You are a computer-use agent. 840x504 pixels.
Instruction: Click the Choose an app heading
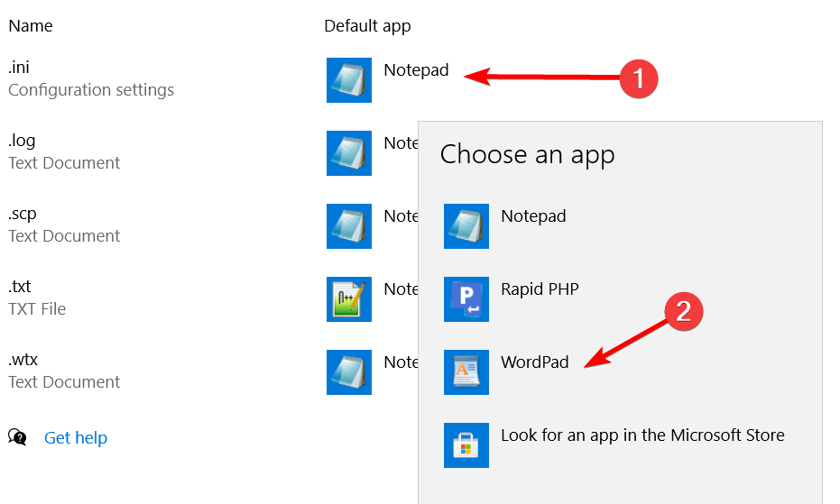click(x=528, y=155)
